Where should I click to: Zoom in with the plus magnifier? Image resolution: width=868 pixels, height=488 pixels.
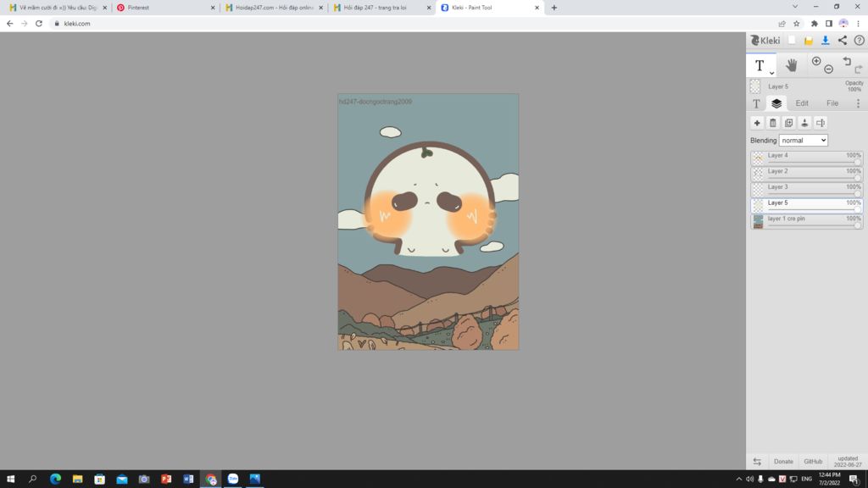point(816,61)
